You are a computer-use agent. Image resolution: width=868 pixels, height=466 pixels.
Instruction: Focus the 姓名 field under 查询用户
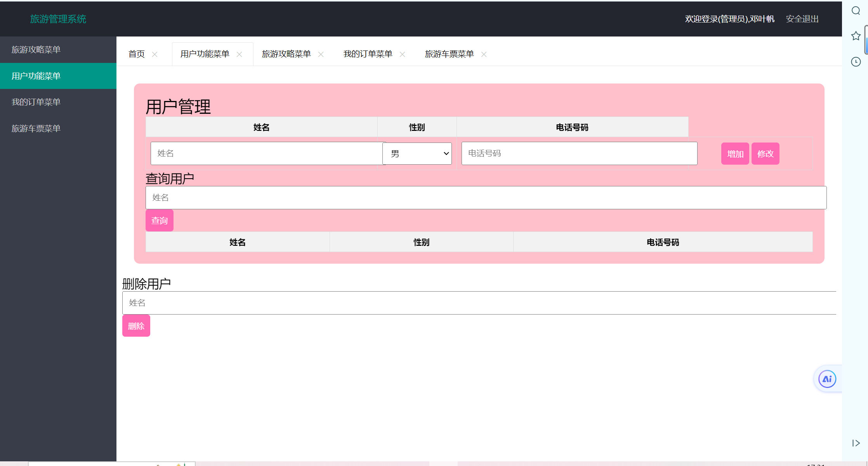(x=486, y=198)
